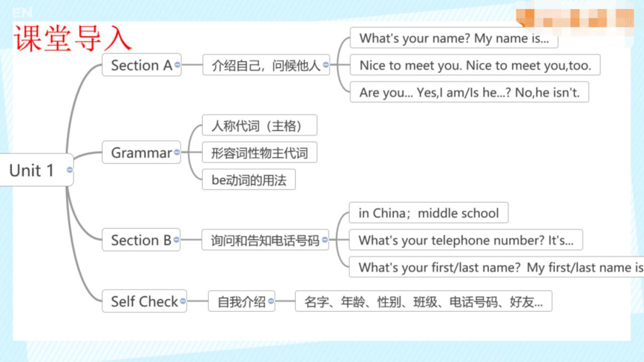This screenshot has width=644, height=362.
Task: Select the "Are you... Yes,I am" node
Action: tap(470, 92)
